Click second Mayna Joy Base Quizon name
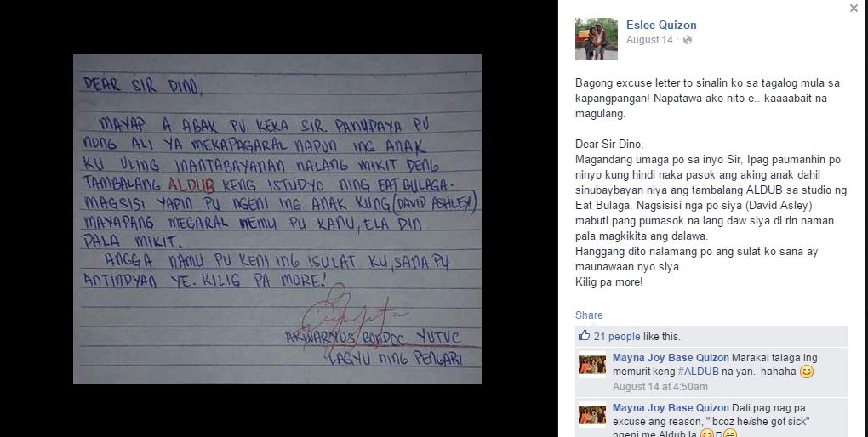The image size is (868, 437). point(671,408)
